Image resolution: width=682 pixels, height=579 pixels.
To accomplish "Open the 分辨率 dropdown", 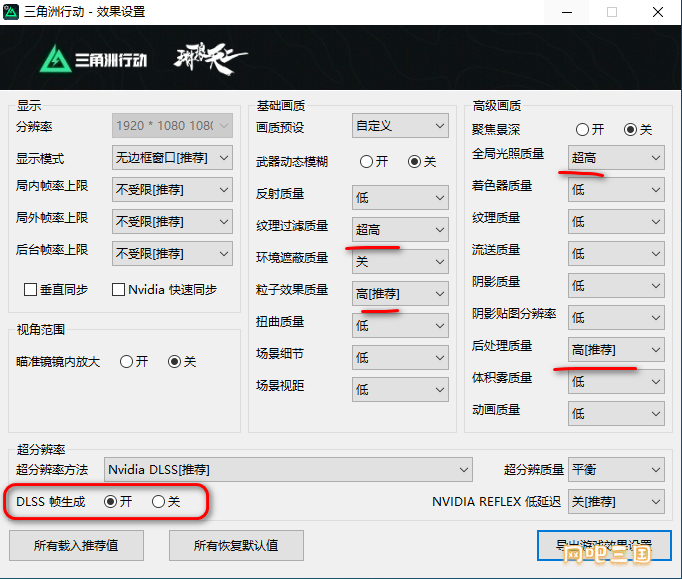I will (x=172, y=126).
